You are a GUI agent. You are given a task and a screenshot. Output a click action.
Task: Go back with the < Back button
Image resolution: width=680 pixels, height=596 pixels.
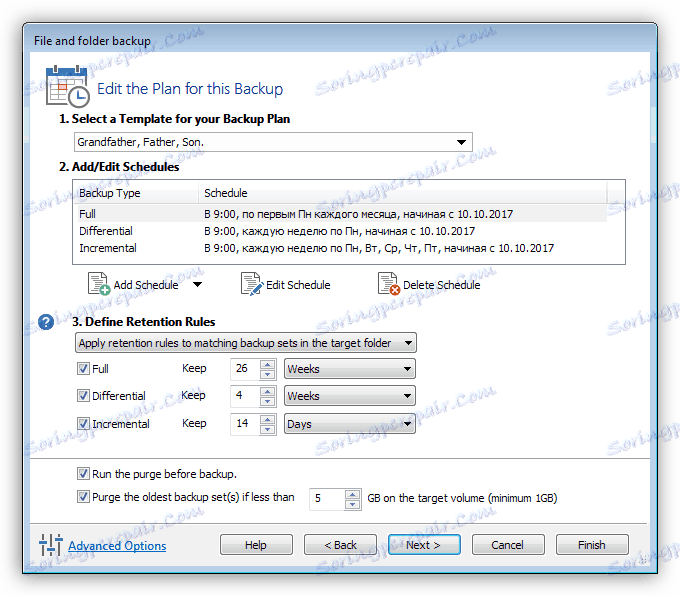pyautogui.click(x=340, y=545)
